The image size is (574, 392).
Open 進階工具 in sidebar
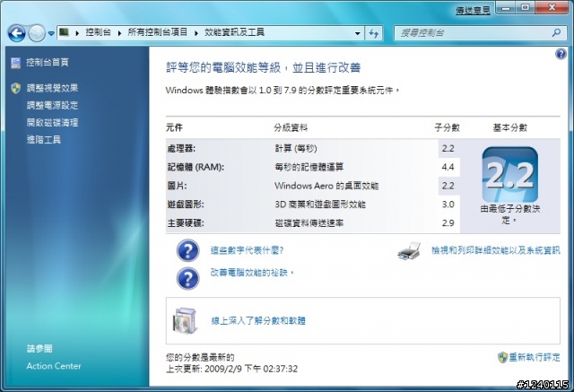44,139
